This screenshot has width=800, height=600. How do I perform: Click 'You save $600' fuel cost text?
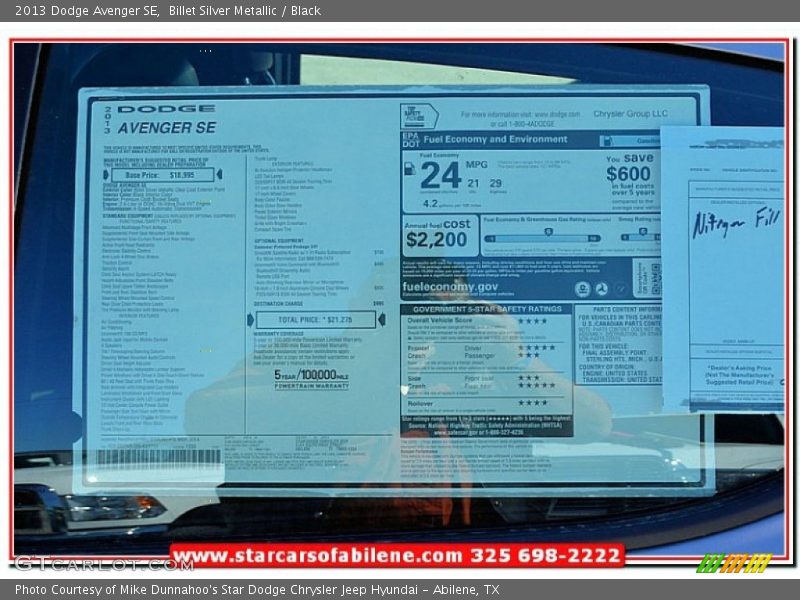tap(631, 167)
